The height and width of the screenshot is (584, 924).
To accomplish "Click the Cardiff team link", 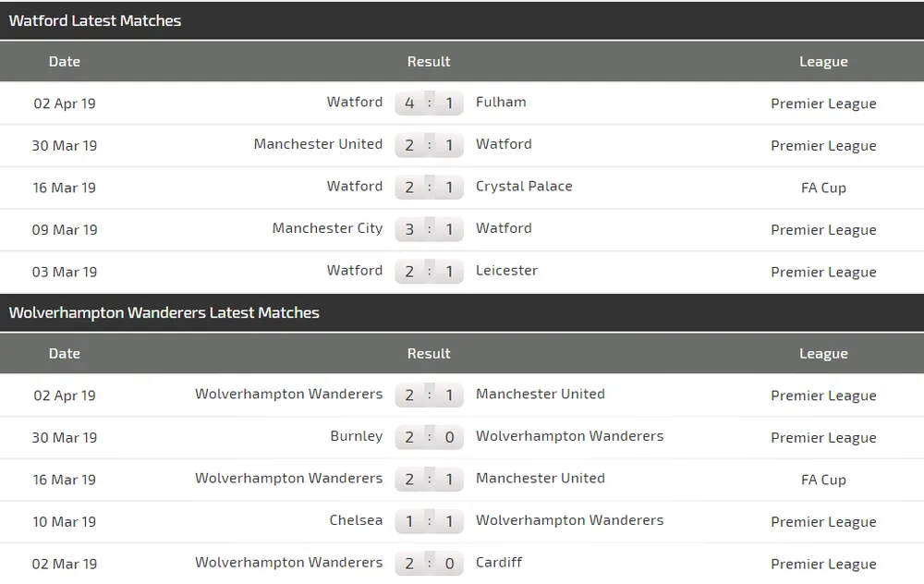I will [499, 563].
